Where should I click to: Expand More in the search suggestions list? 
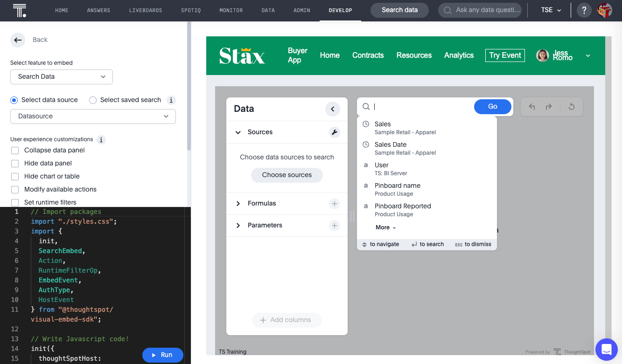tap(385, 227)
